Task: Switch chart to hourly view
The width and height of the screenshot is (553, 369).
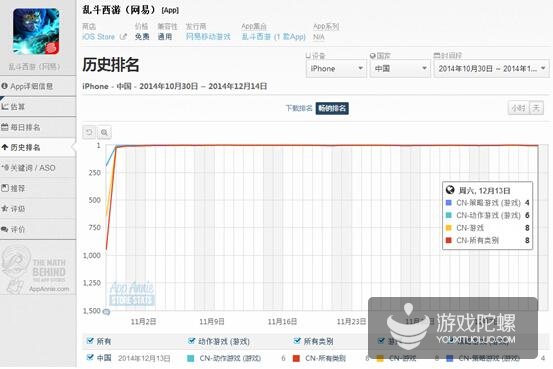Action: coord(518,108)
